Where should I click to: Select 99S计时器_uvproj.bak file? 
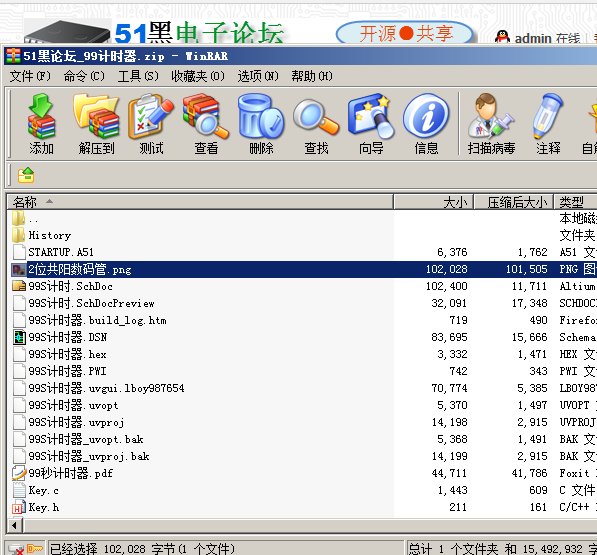pos(89,456)
